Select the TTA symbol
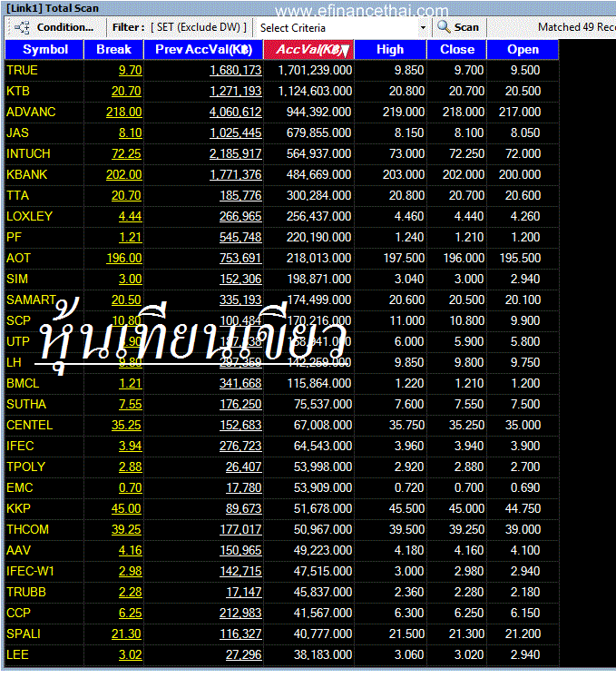The width and height of the screenshot is (616, 678). pos(18,195)
